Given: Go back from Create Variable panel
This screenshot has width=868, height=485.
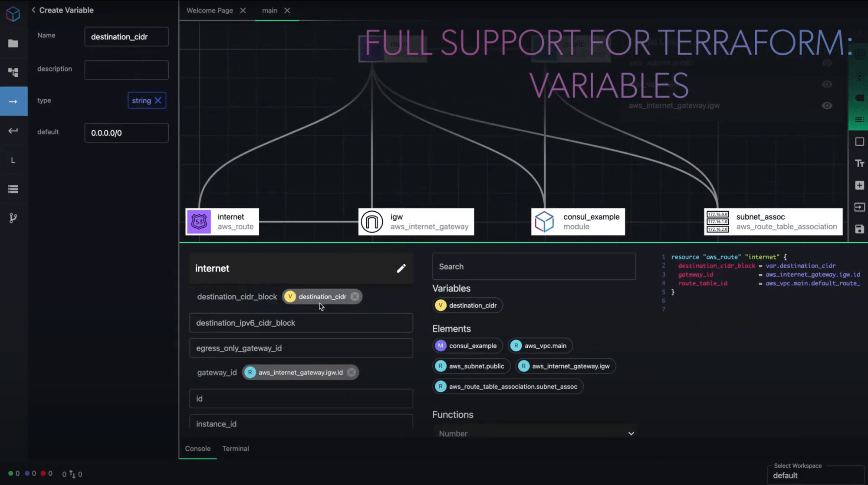Looking at the screenshot, I should pos(33,10).
